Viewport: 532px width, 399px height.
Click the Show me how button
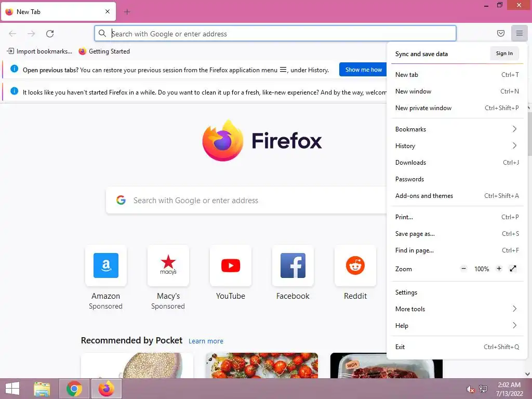coord(363,70)
